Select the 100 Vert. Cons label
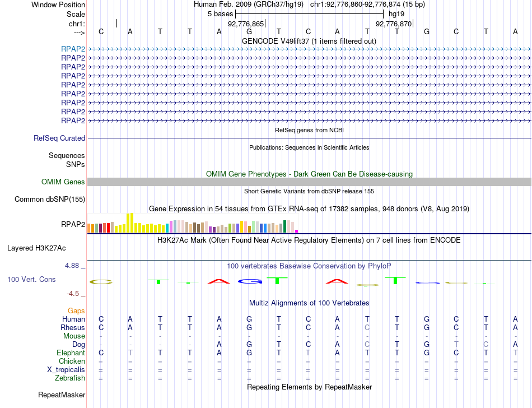The width and height of the screenshot is (532, 408). point(31,279)
